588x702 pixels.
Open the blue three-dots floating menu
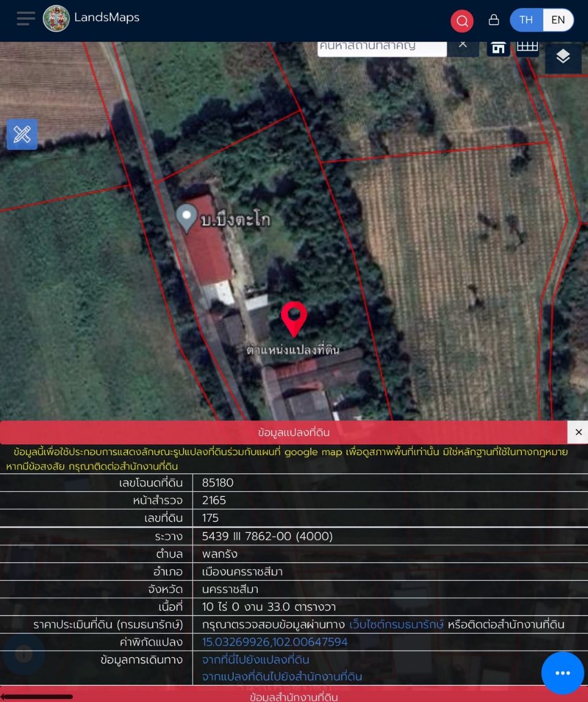[562, 673]
